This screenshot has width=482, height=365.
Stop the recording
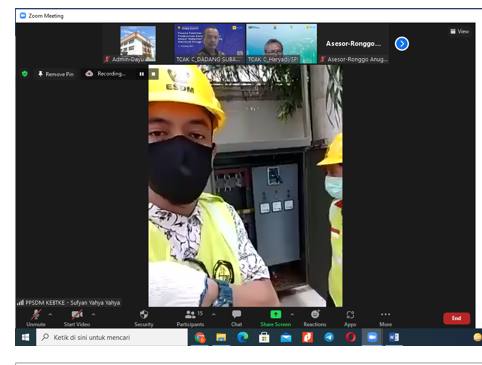coord(153,74)
